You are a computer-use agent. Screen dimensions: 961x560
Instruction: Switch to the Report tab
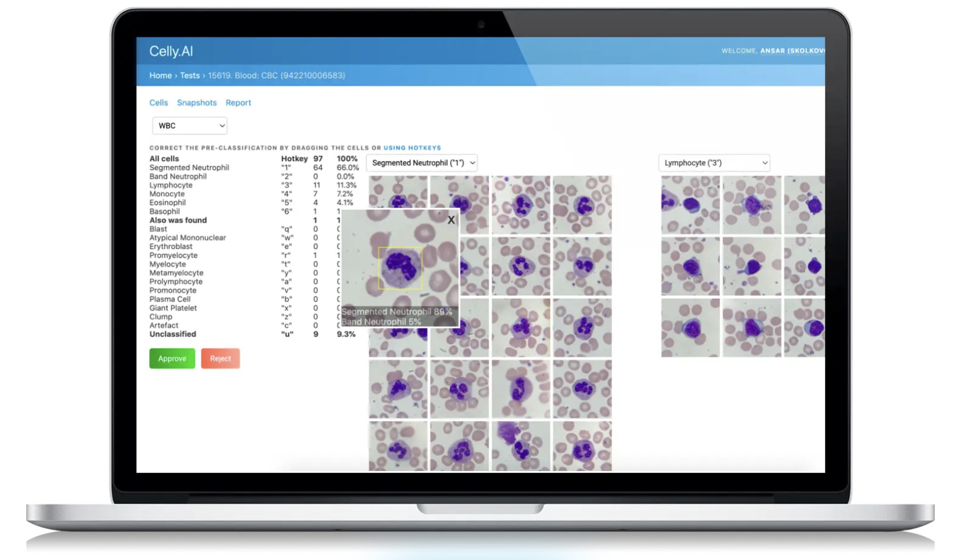238,102
